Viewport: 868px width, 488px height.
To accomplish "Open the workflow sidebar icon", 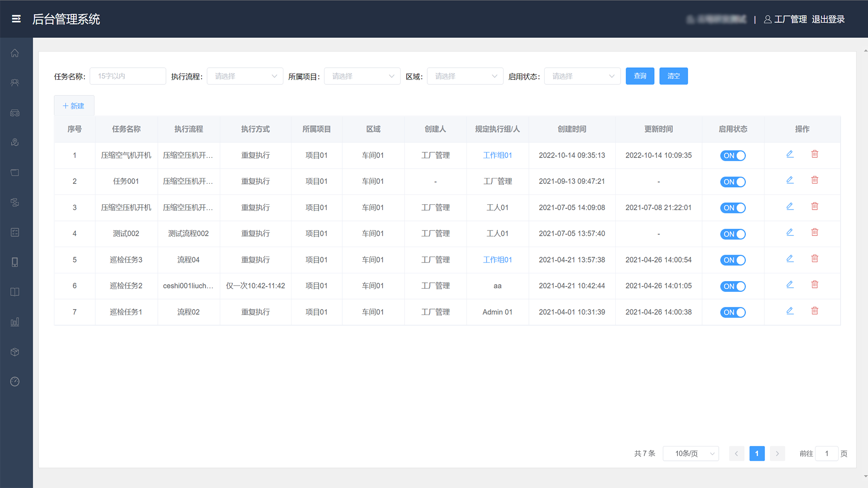I will point(15,202).
